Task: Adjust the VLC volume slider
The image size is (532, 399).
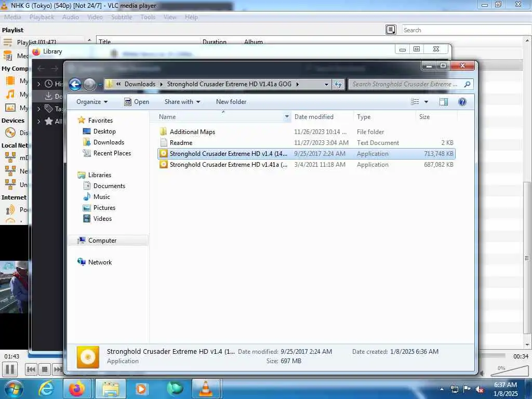Action: click(x=509, y=370)
